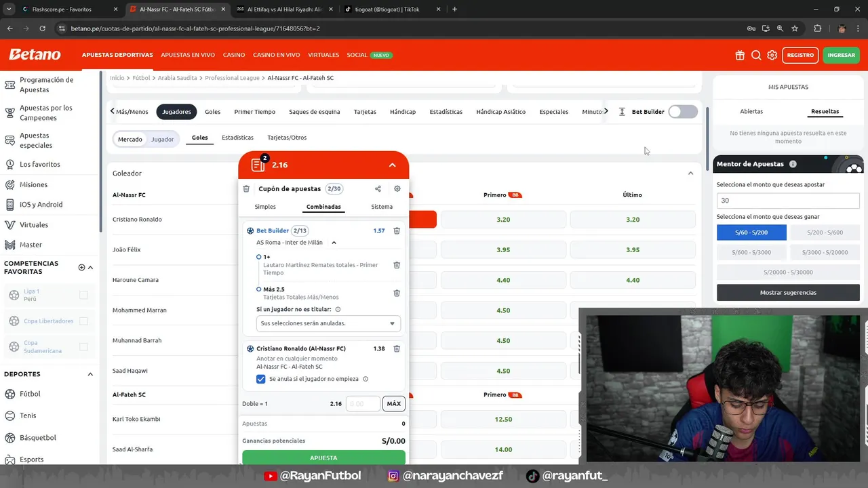
Task: Open Fútbol in the Deportes sidebar
Action: point(30,394)
